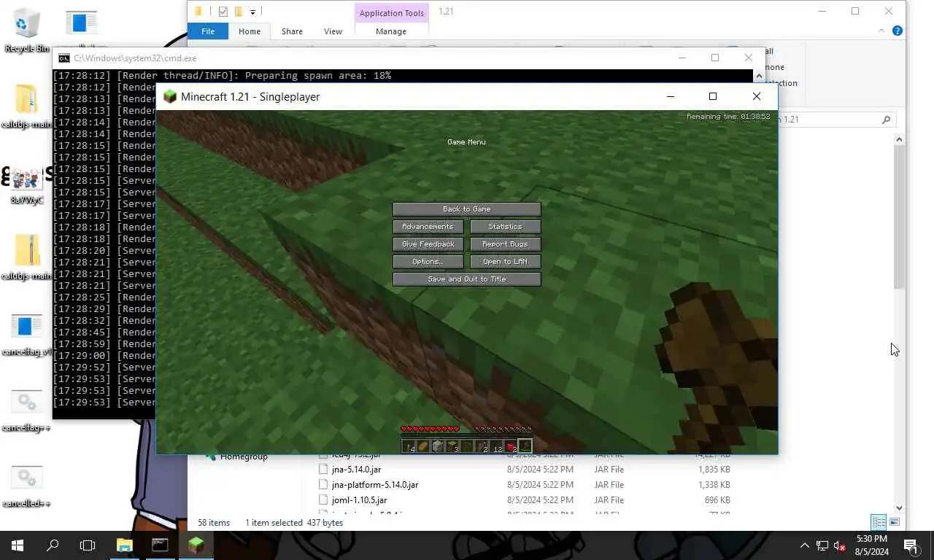This screenshot has width=934, height=560.
Task: Click Explorer help question mark icon
Action: (x=898, y=31)
